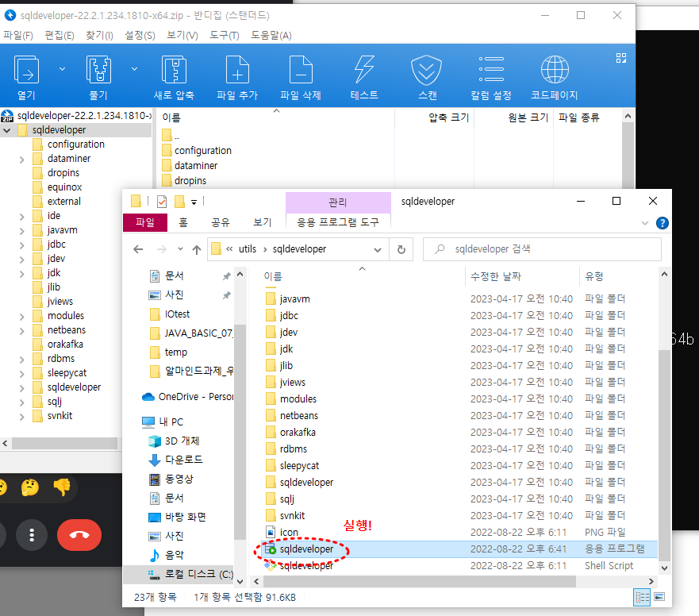The height and width of the screenshot is (616, 699).
Task: Click the sqldeveloper 검색 search box
Action: pyautogui.click(x=542, y=249)
